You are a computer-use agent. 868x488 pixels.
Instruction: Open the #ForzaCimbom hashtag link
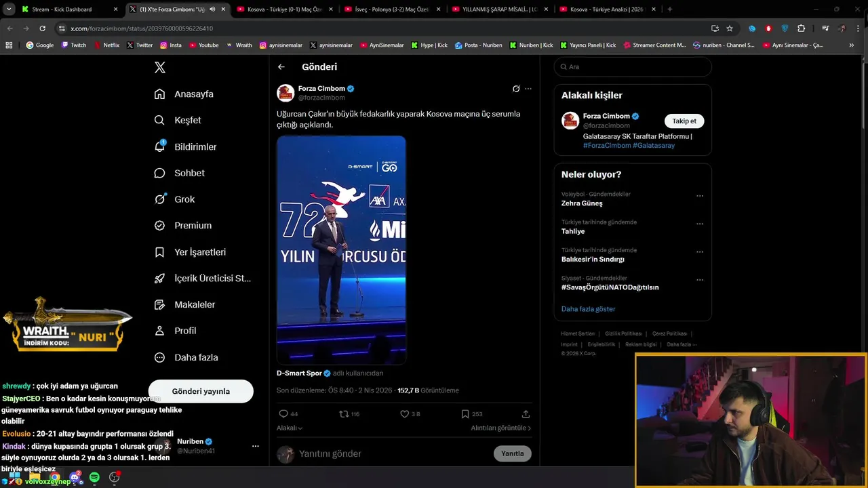pos(607,146)
